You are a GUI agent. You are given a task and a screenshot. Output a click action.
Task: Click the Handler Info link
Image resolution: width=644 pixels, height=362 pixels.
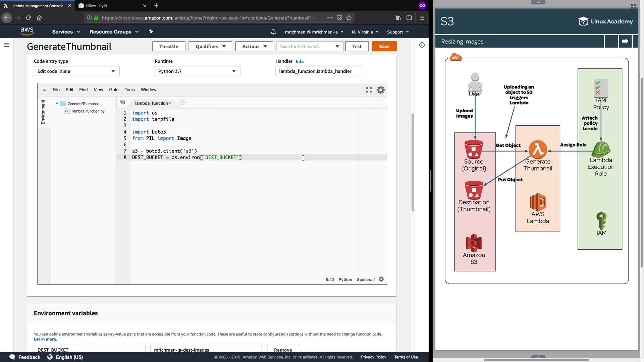(x=300, y=61)
